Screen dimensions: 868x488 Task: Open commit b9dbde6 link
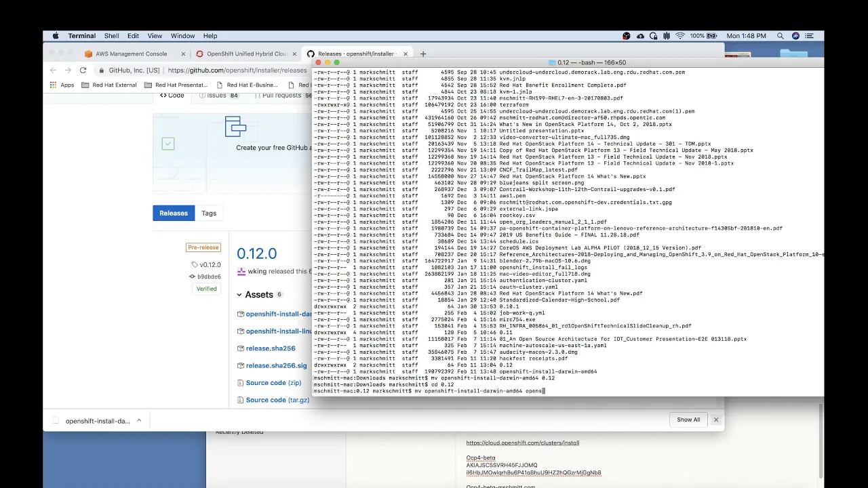tap(209, 277)
